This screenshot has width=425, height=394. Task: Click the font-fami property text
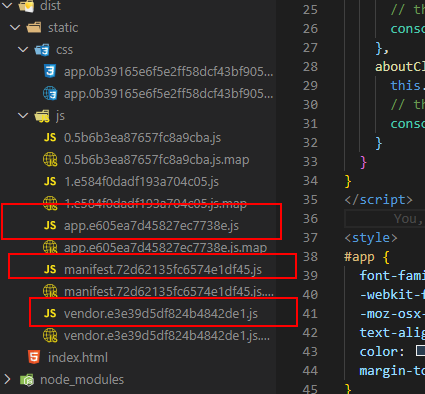pyautogui.click(x=392, y=276)
